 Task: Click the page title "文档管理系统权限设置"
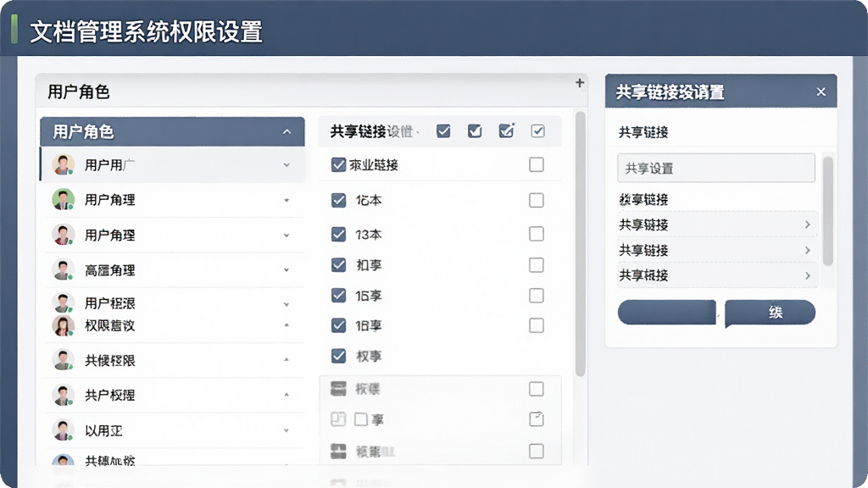point(146,31)
